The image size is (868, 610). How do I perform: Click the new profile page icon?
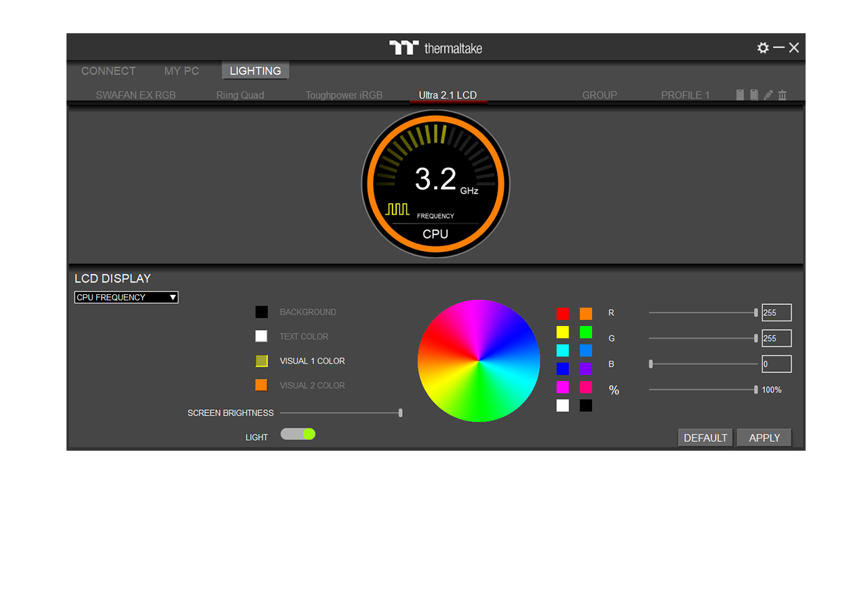pos(740,95)
